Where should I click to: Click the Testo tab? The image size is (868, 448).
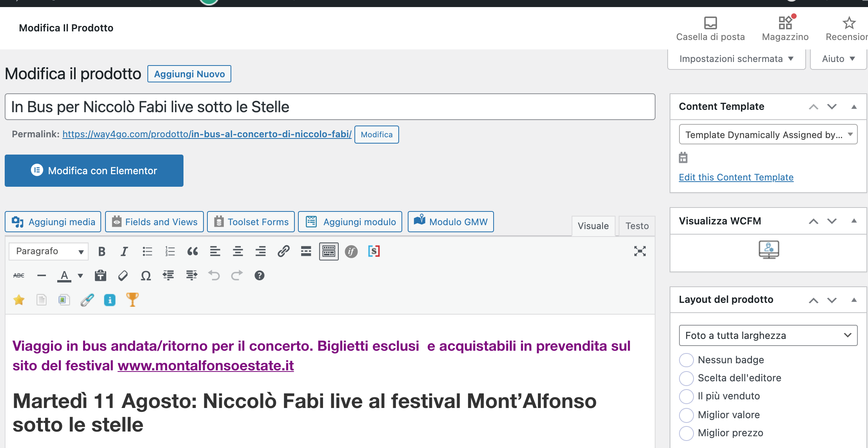tap(637, 226)
